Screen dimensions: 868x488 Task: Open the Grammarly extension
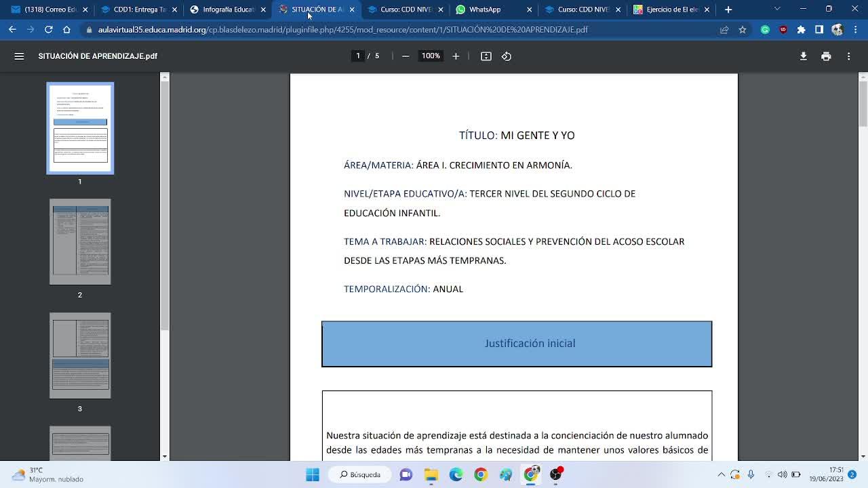click(x=765, y=30)
